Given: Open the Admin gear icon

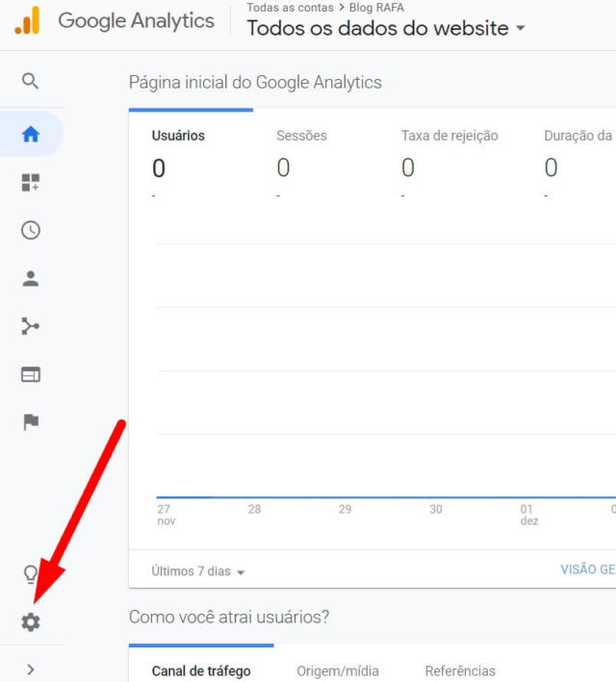Looking at the screenshot, I should pos(31,622).
